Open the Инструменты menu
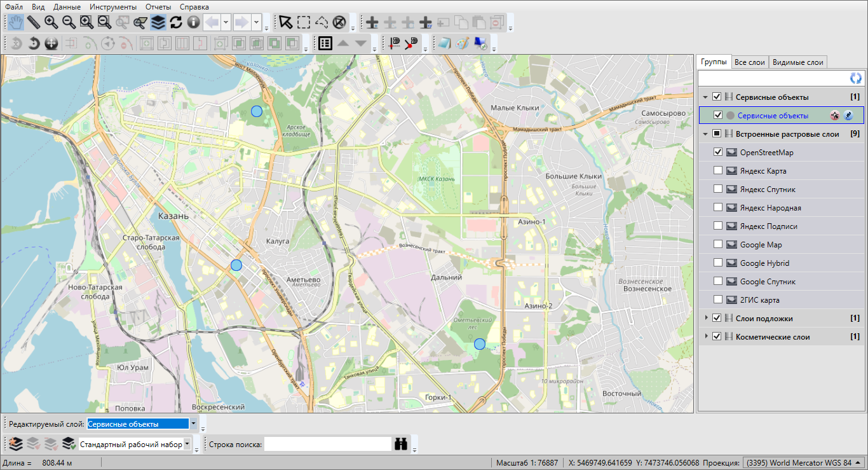The image size is (868, 470). point(112,7)
